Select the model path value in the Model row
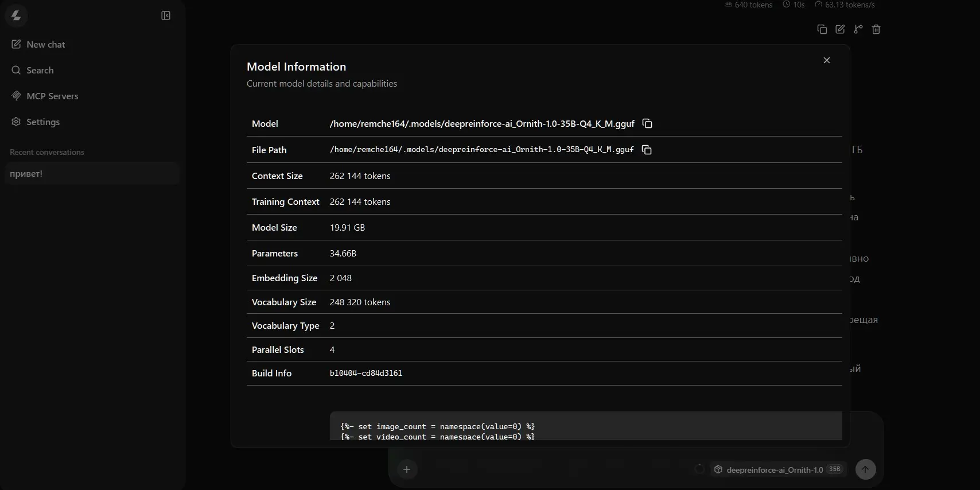Viewport: 980px width, 490px height. (482, 123)
